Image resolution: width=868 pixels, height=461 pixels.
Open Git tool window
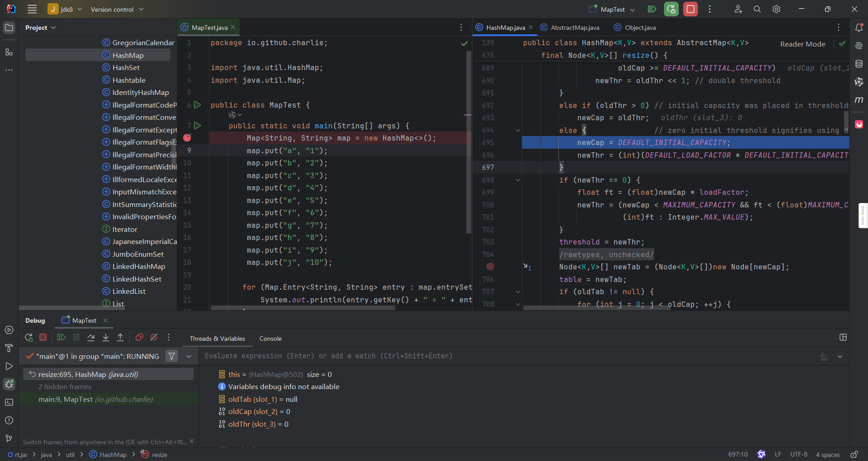click(9, 438)
